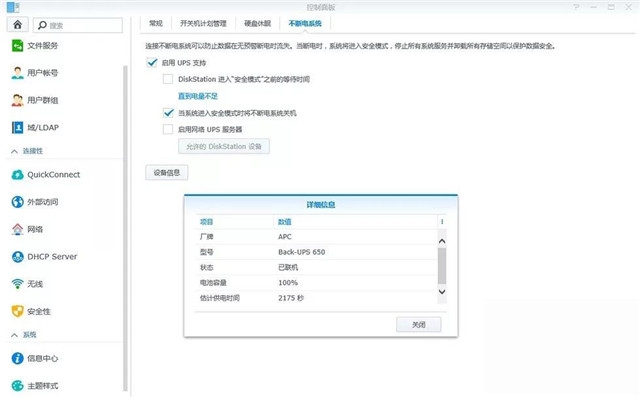Open 直到电量不足 wait time dropdown
This screenshot has width=640, height=397.
198,96
